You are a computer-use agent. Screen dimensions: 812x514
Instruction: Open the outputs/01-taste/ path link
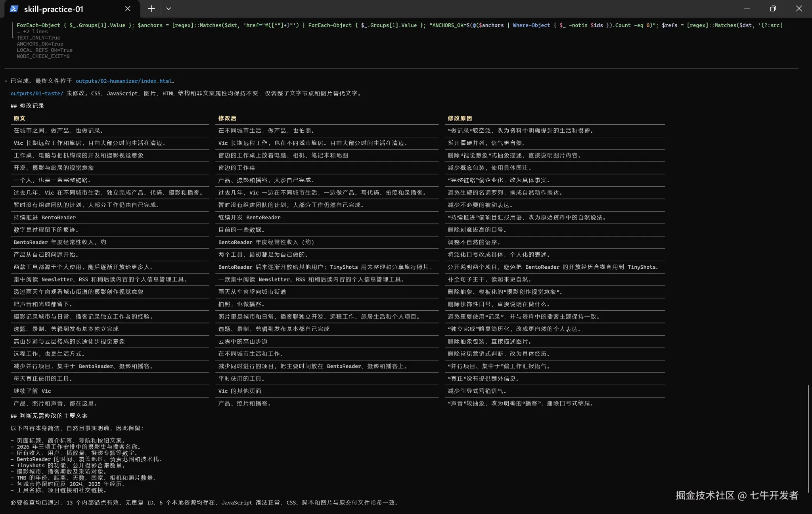pos(37,94)
